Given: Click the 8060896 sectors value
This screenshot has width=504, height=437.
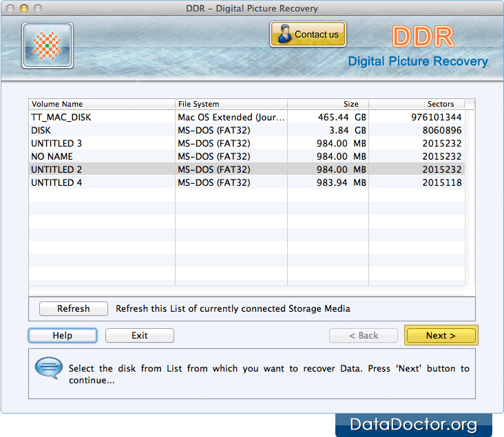Looking at the screenshot, I should pos(442,130).
